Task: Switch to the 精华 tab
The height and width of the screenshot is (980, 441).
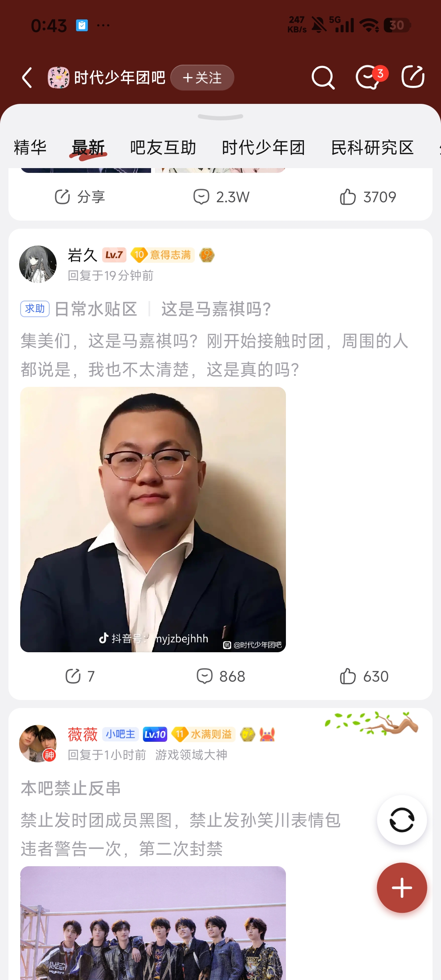Action: pos(30,148)
